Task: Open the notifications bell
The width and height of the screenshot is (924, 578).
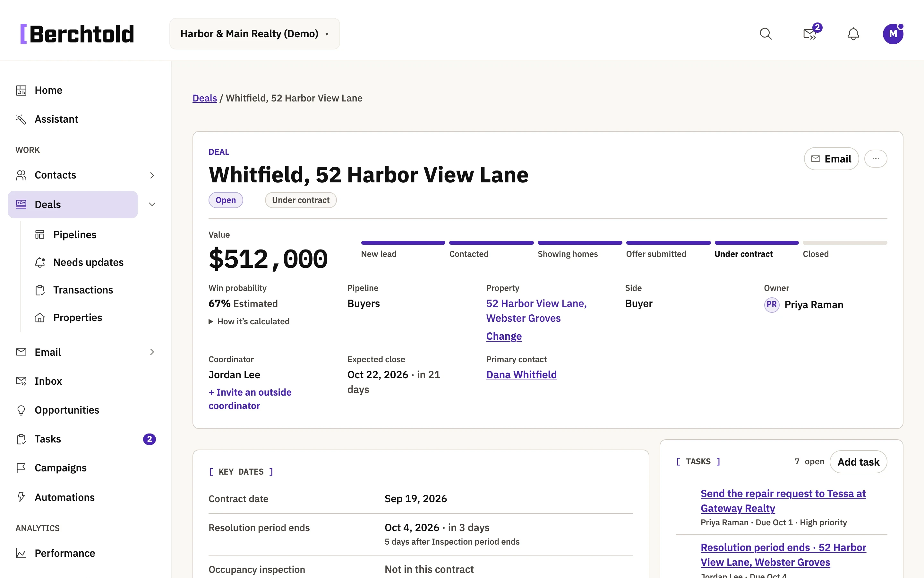Action: (x=853, y=34)
